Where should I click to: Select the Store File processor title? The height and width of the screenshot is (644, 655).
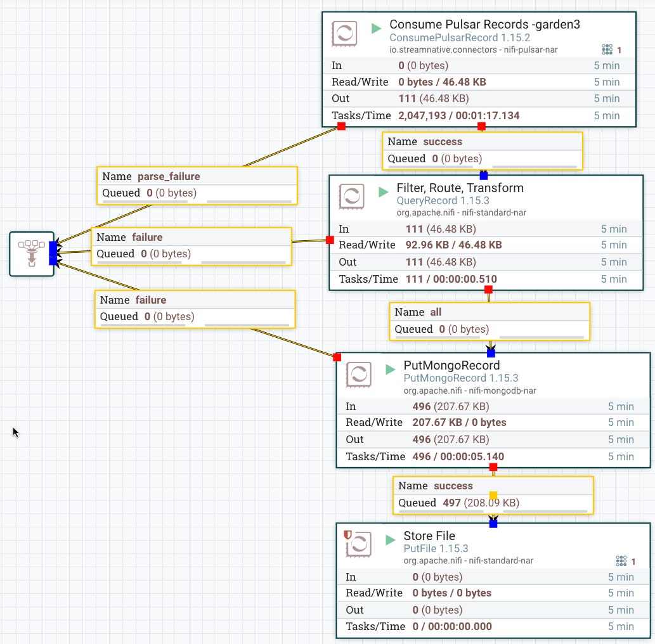click(x=429, y=536)
